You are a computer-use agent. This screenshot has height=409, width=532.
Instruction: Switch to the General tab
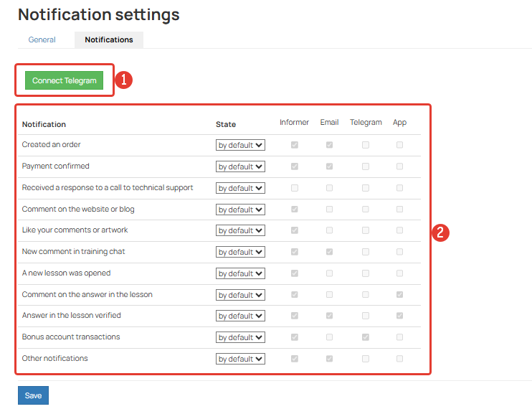[x=42, y=39]
